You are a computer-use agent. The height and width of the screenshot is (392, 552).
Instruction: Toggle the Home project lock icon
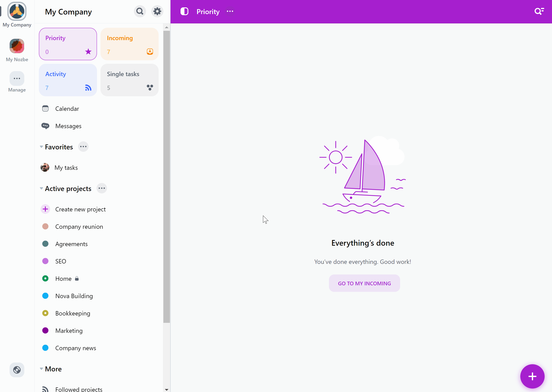click(76, 279)
